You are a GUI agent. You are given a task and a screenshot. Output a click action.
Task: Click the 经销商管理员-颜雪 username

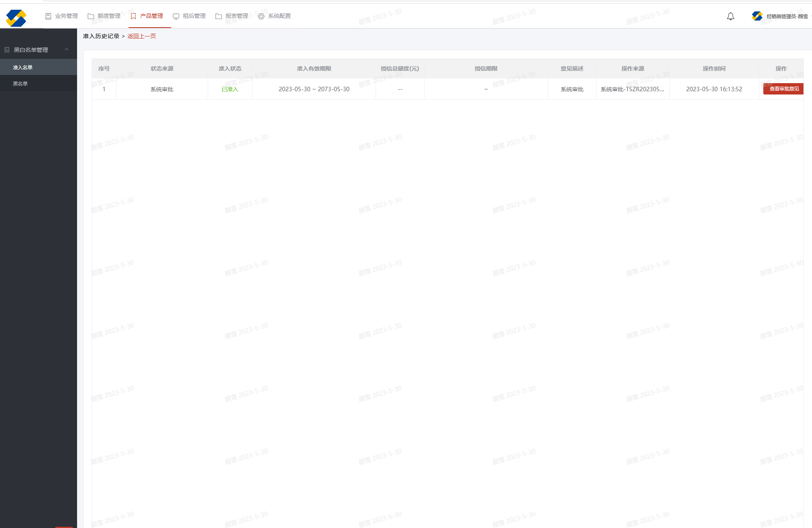click(x=787, y=17)
